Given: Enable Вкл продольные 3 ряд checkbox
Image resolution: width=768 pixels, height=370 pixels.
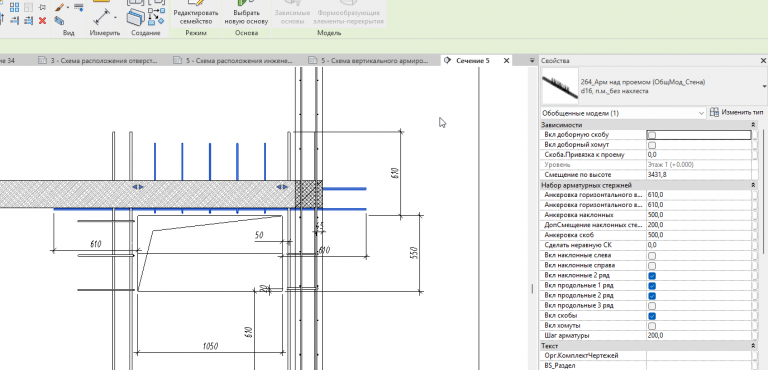Looking at the screenshot, I should (651, 305).
